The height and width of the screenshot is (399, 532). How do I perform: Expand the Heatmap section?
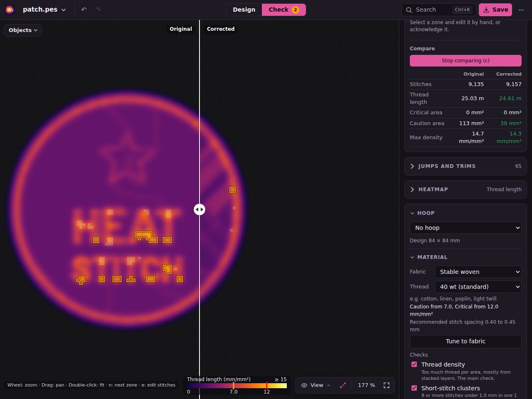point(465,190)
